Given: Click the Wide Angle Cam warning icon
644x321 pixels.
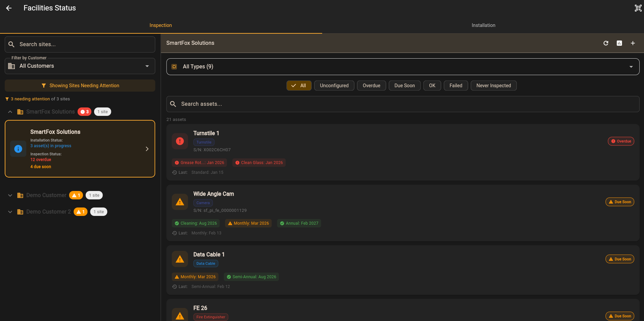Looking at the screenshot, I should (180, 202).
